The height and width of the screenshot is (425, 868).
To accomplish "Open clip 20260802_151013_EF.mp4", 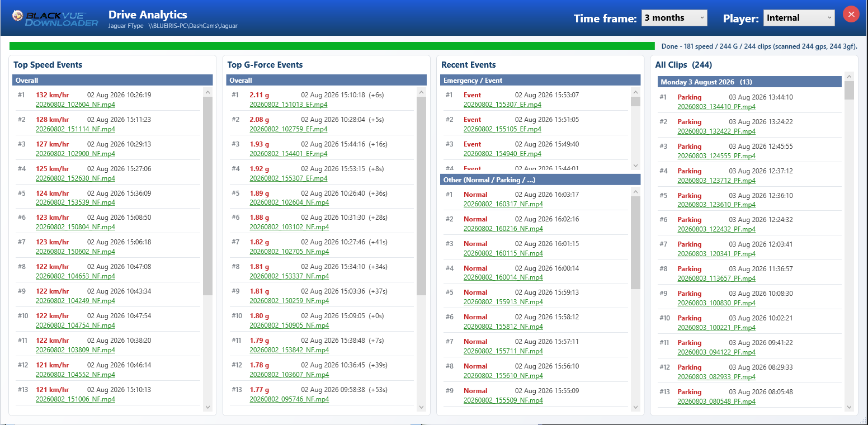I will 289,105.
